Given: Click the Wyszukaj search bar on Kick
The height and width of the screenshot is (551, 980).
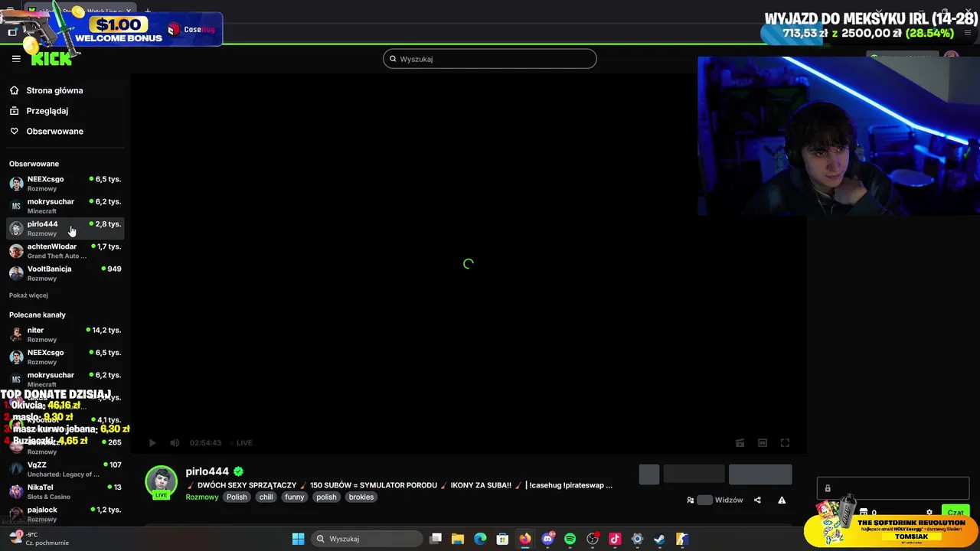Looking at the screenshot, I should tap(490, 59).
